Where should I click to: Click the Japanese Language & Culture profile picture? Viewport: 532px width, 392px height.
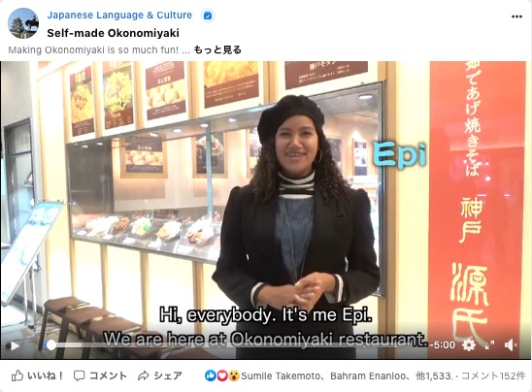pyautogui.click(x=23, y=23)
